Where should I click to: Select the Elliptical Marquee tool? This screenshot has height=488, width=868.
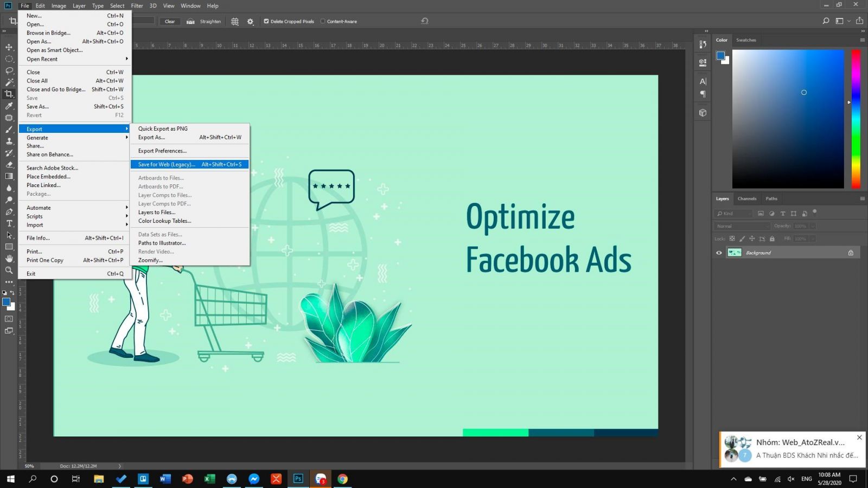tap(9, 59)
